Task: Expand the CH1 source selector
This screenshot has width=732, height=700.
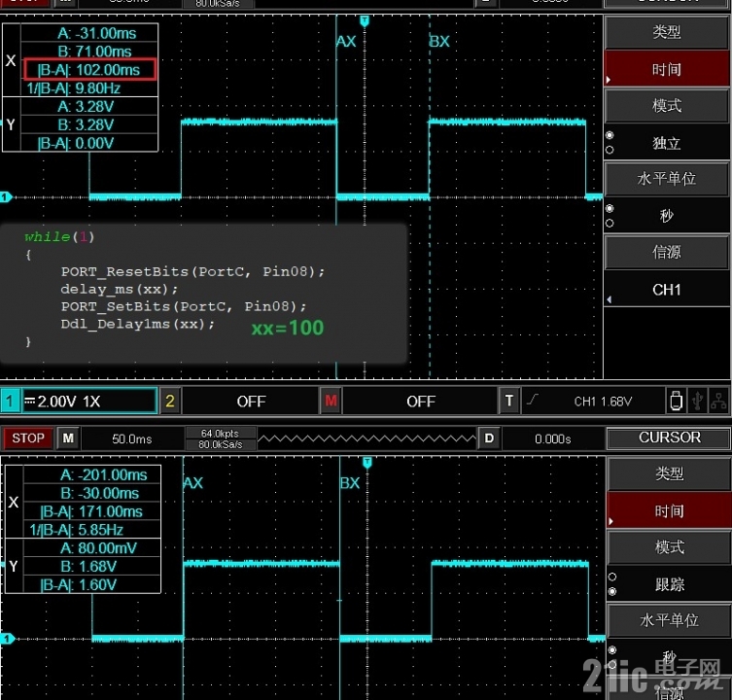Action: tap(666, 290)
